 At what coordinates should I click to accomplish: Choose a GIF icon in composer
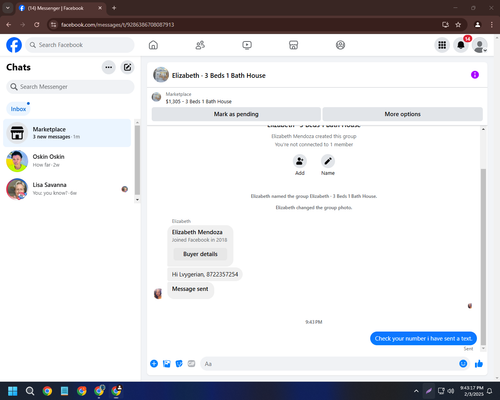click(191, 364)
